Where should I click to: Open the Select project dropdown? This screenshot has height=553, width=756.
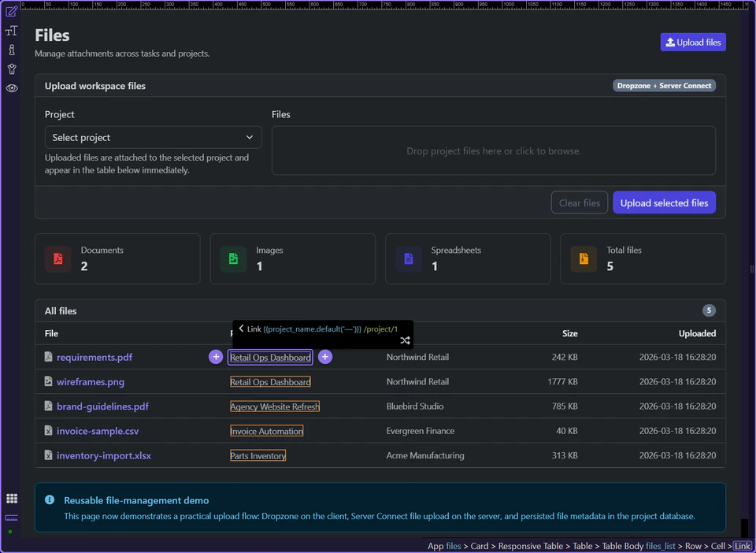pyautogui.click(x=153, y=137)
